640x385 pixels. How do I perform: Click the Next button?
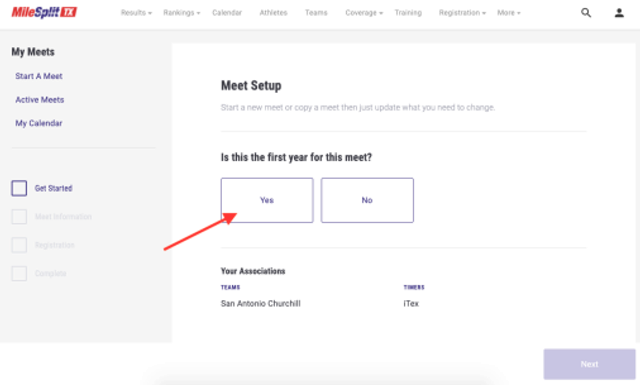coord(589,364)
